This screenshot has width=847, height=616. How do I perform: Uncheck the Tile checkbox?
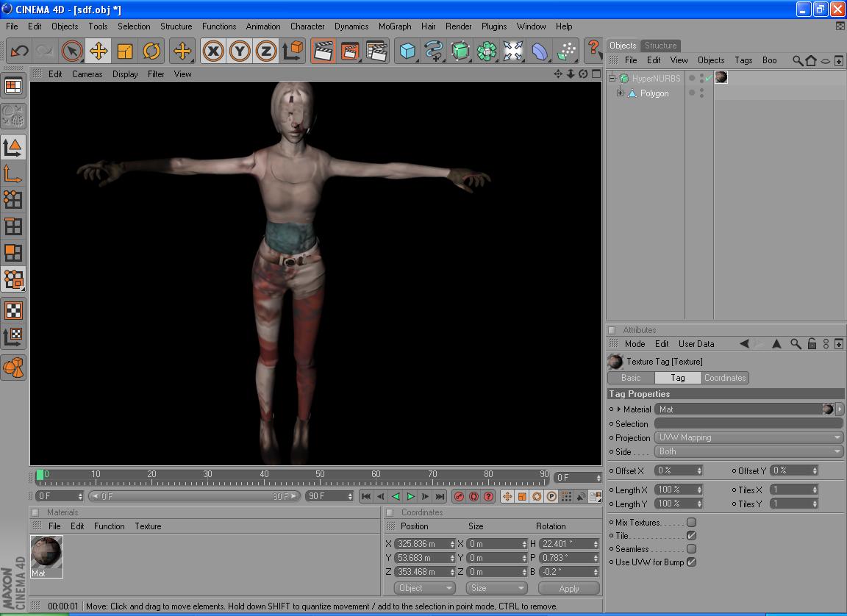691,536
